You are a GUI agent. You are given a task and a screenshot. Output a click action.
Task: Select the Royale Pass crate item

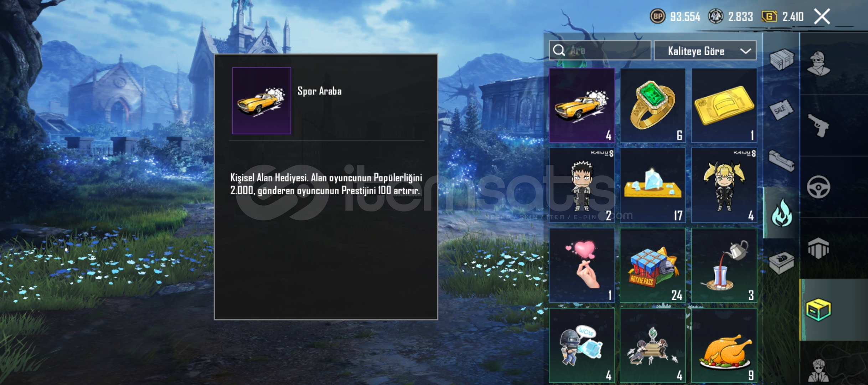coord(653,265)
